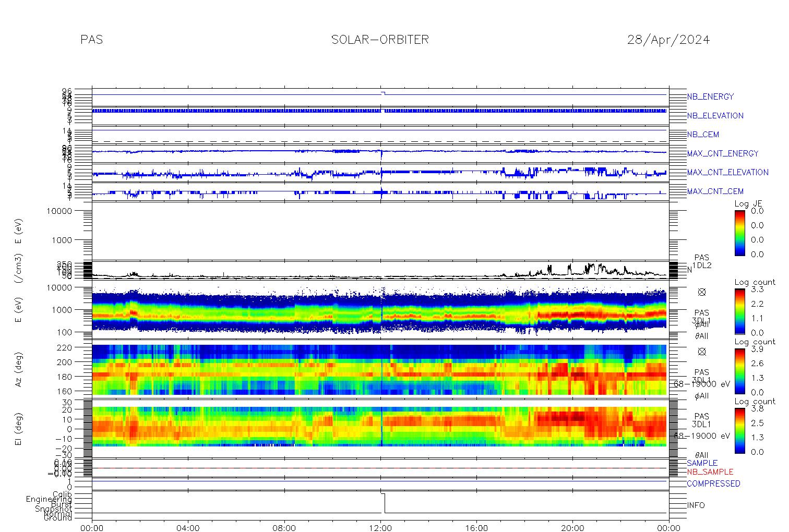This screenshot has height=532, width=789.
Task: Click the 12:00 time tick label
Action: tap(380, 528)
